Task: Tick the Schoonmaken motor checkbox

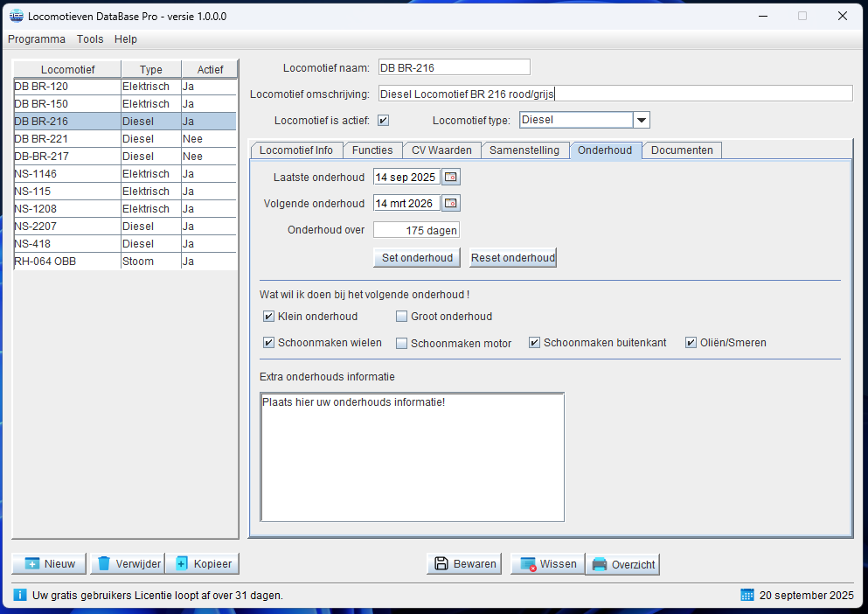Action: click(x=402, y=344)
